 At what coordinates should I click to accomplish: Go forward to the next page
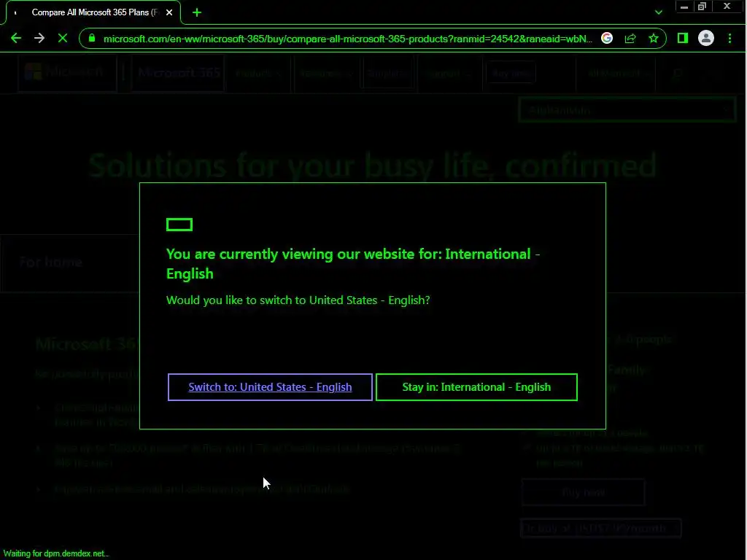[39, 38]
